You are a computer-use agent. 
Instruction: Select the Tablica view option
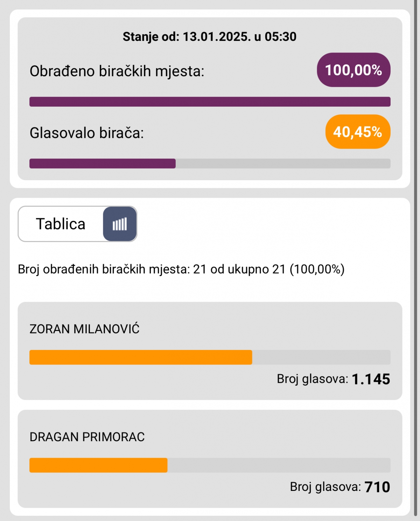click(x=61, y=224)
